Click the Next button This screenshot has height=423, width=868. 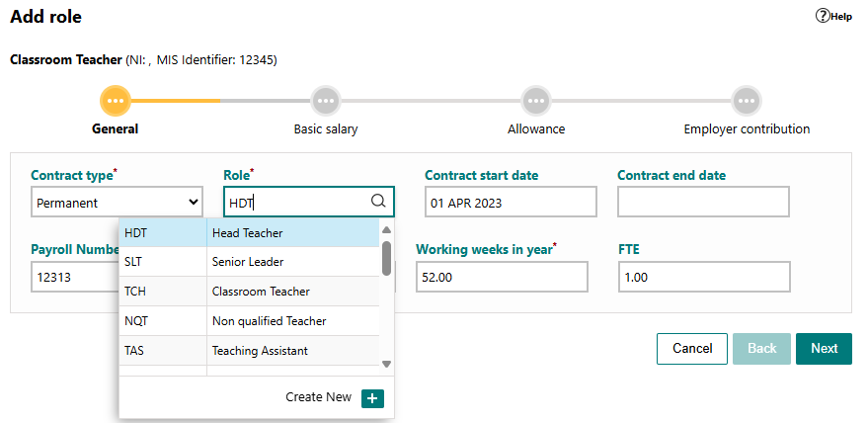[x=824, y=349]
